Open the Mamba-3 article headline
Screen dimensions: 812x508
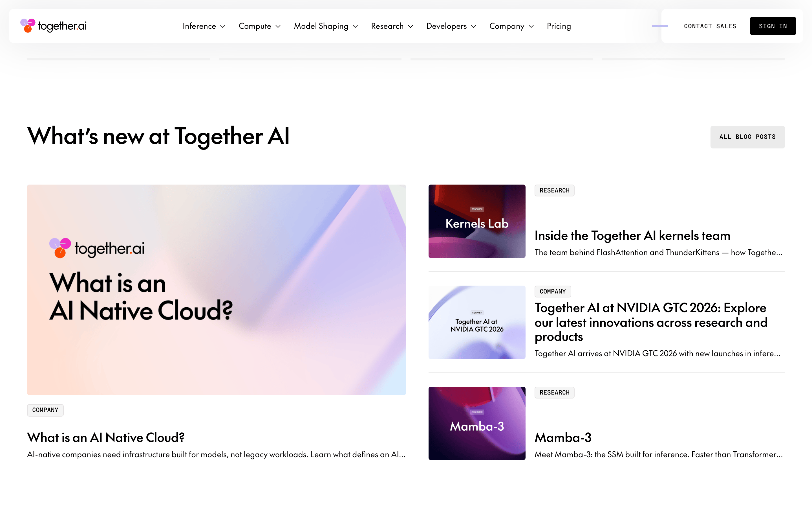tap(563, 437)
